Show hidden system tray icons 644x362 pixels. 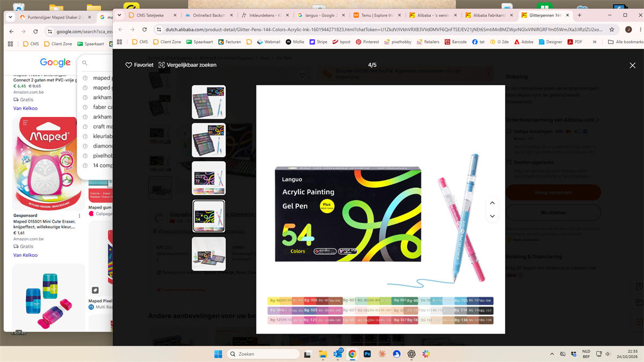(x=552, y=354)
